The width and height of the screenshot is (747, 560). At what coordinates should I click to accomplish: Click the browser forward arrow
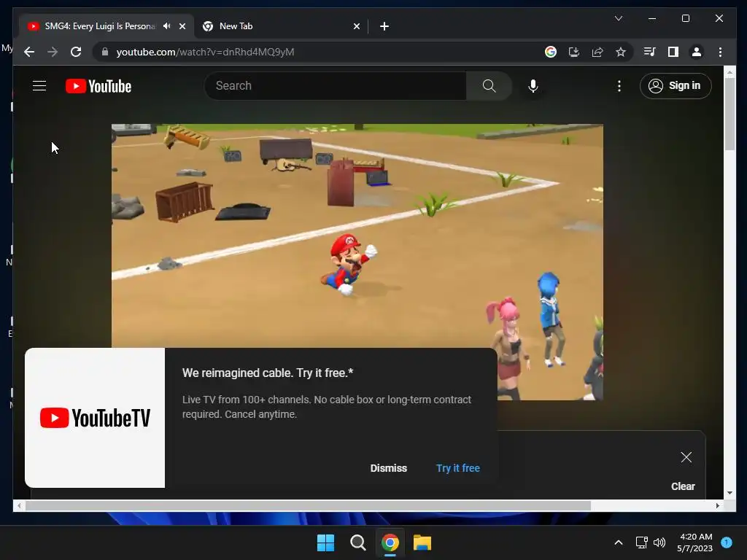tap(53, 52)
